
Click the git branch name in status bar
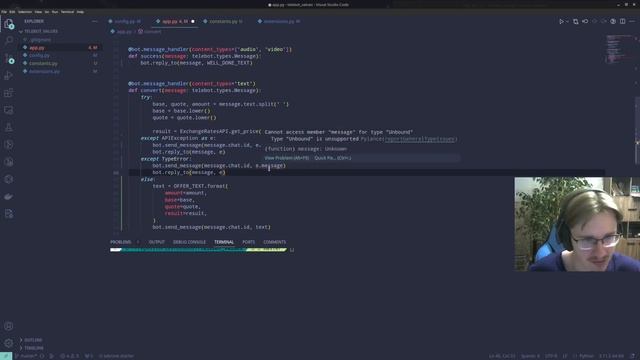click(27, 356)
